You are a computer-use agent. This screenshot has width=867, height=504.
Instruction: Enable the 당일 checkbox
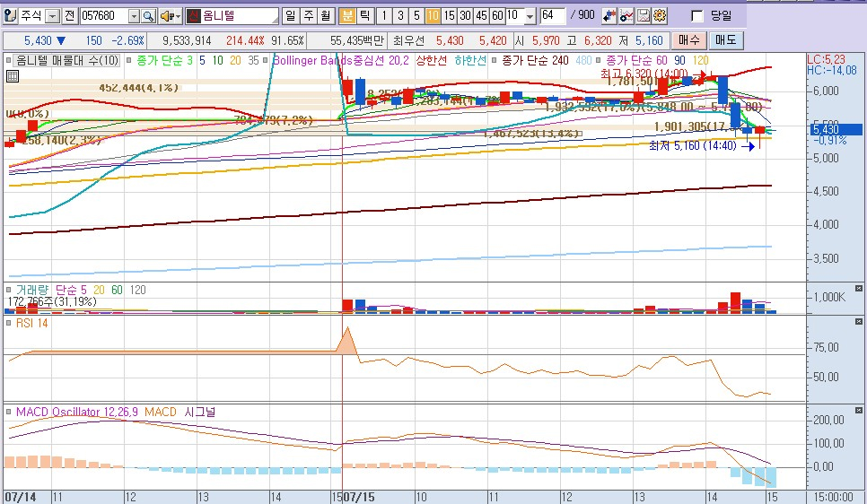697,16
